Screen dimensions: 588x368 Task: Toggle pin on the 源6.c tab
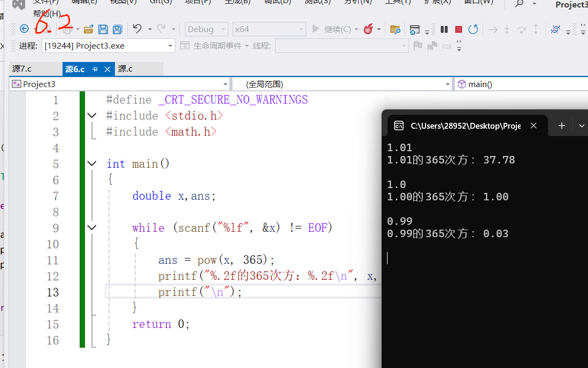point(95,69)
